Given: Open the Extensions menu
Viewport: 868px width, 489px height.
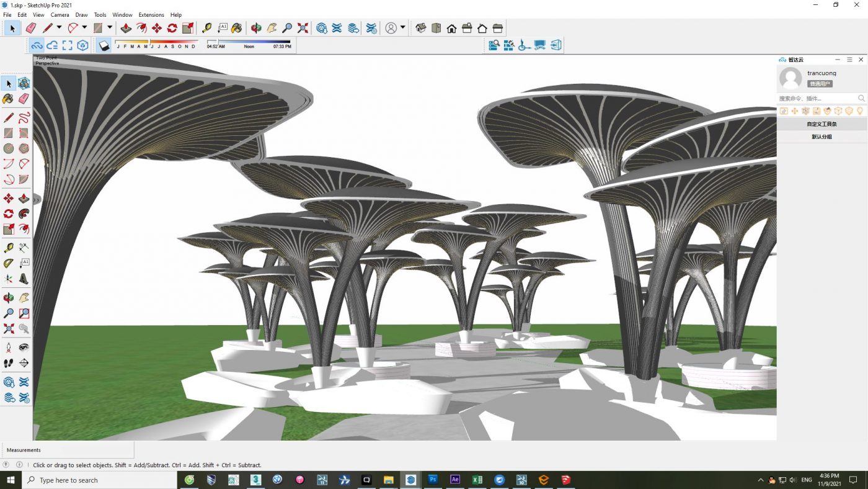Looking at the screenshot, I should point(151,14).
